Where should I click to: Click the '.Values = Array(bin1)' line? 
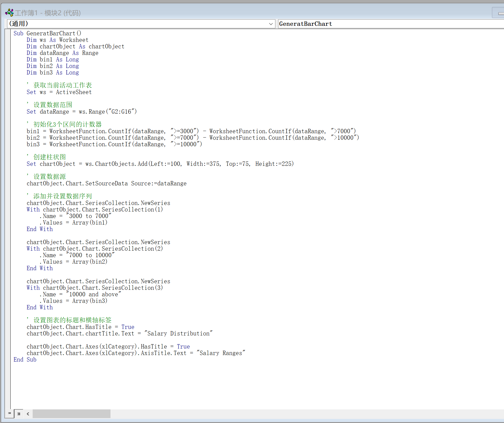pos(73,223)
